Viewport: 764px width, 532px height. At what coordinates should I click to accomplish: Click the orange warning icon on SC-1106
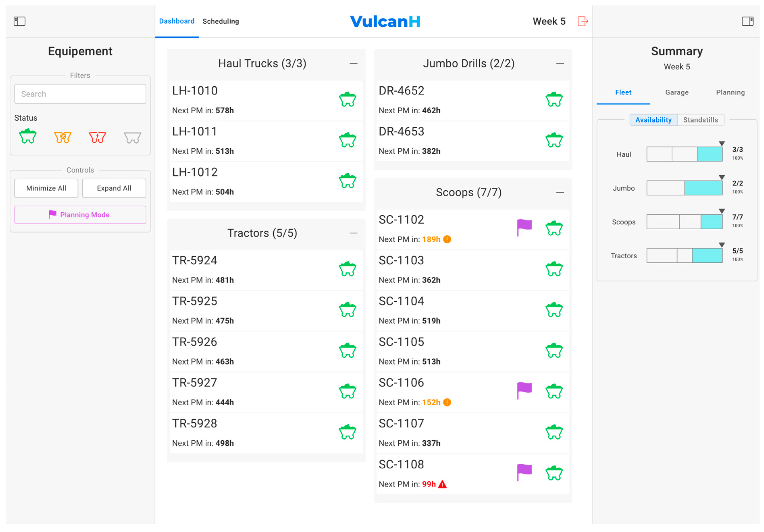447,402
